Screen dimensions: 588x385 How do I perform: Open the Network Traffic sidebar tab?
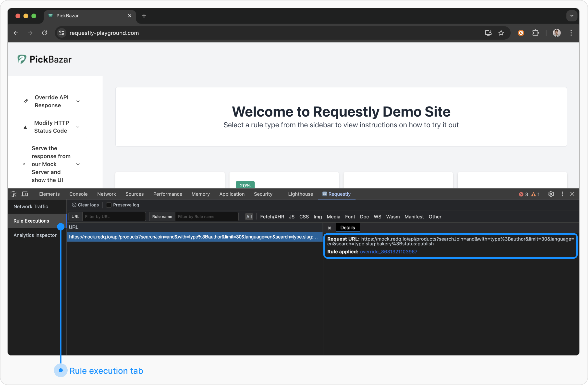click(x=31, y=206)
